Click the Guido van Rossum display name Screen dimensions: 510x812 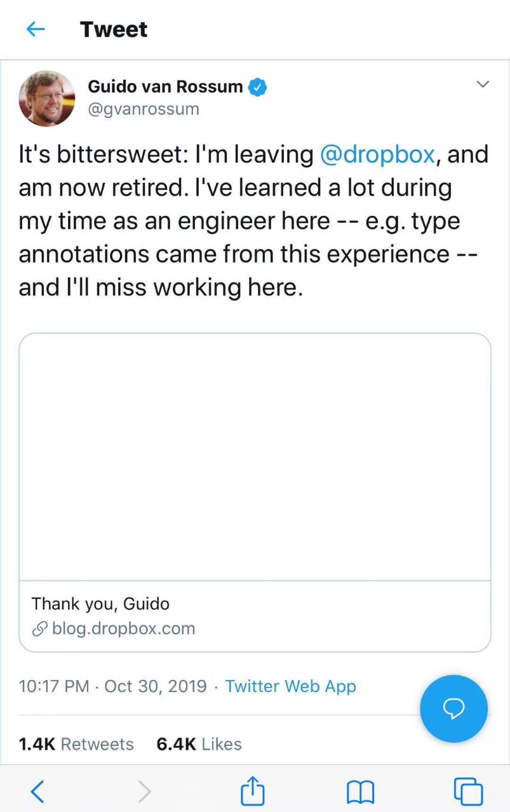click(x=165, y=86)
